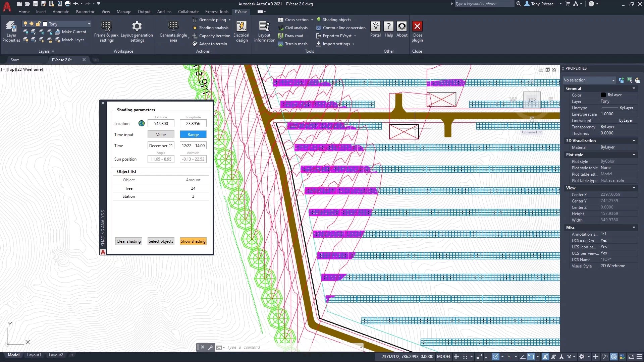
Task: Click Clear shading button
Action: [129, 241]
